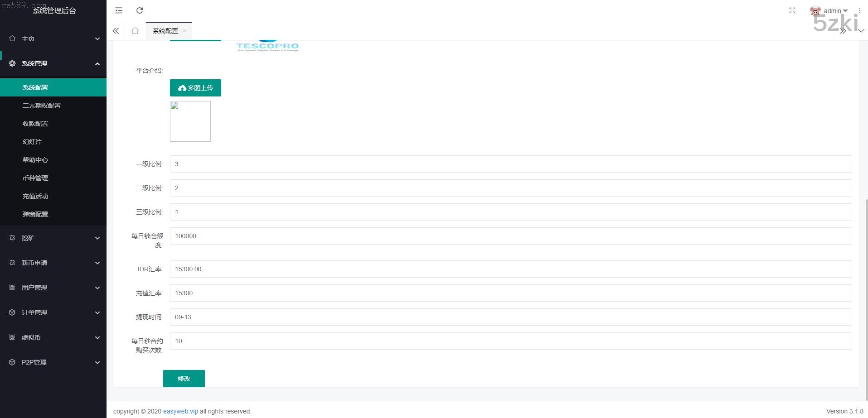Expand the P2P管理 sidebar menu
868x418 pixels.
coord(53,362)
